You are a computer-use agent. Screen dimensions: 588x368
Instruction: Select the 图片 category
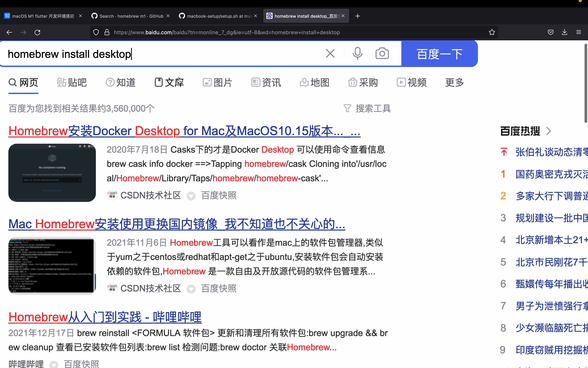217,83
